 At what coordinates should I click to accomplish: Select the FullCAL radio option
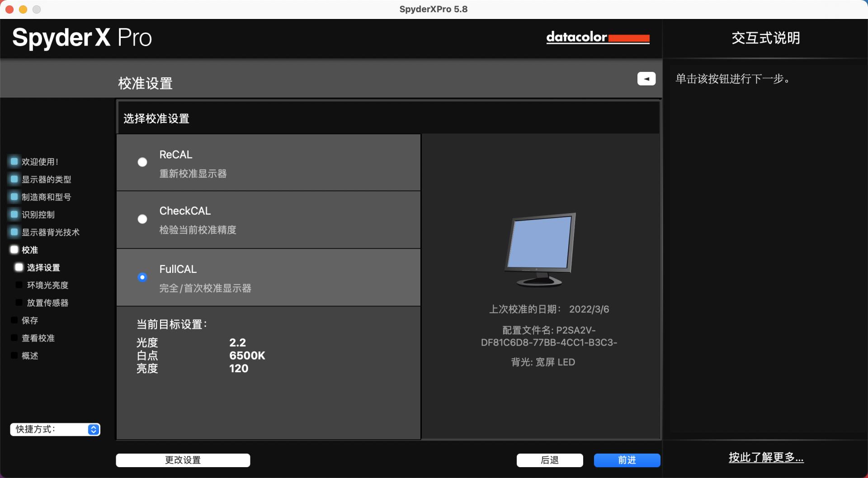pos(142,277)
